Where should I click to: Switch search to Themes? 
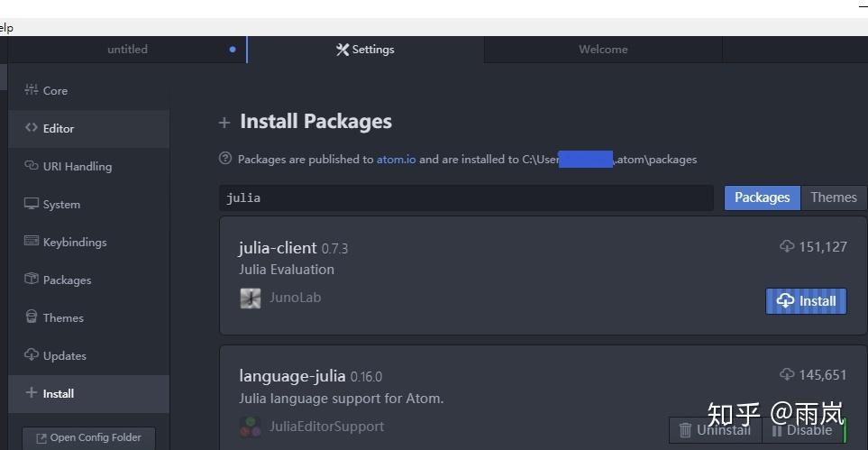point(833,197)
